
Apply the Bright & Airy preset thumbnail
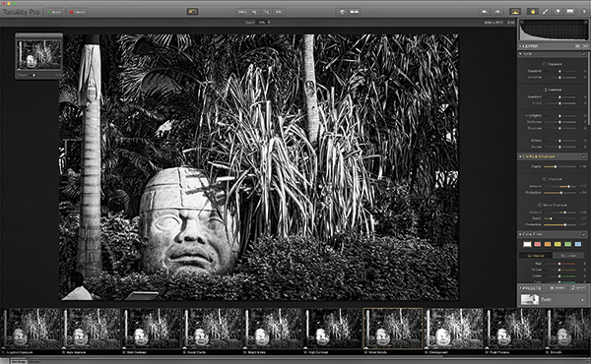pyautogui.click(x=272, y=329)
